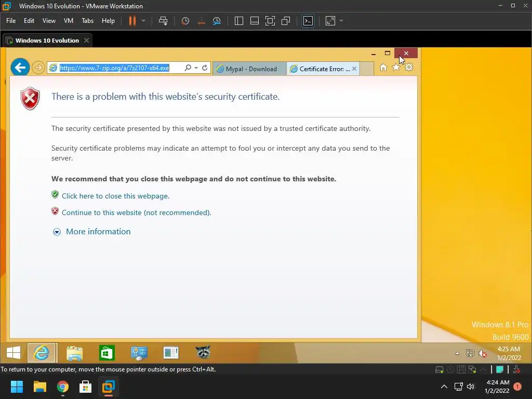Image resolution: width=532 pixels, height=399 pixels.
Task: Click the address bar search magnifier
Action: point(188,68)
